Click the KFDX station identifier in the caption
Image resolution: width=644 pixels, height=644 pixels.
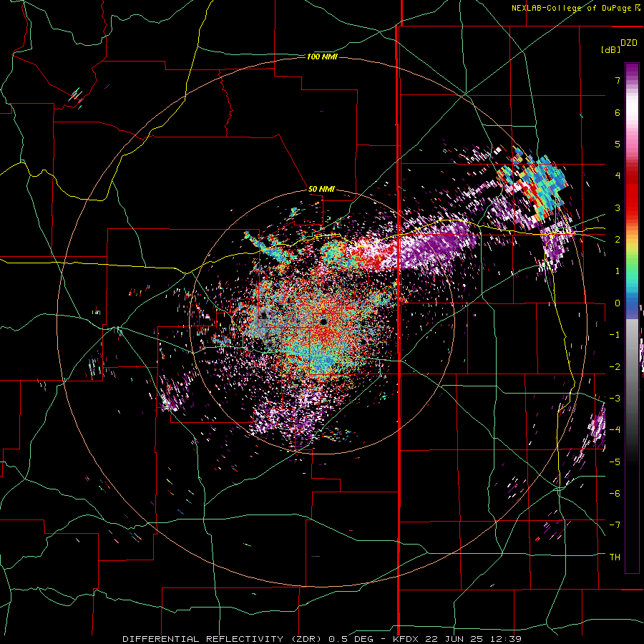(x=406, y=639)
